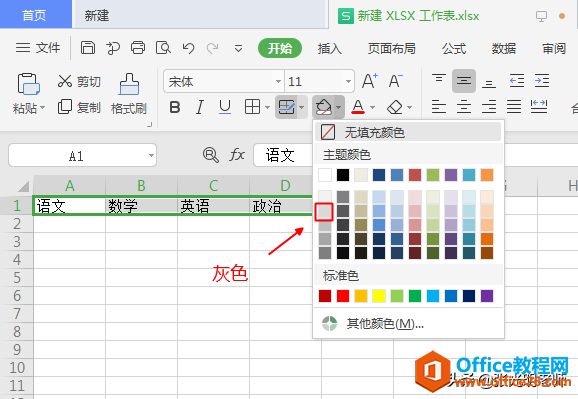Click the distributed alignment icon
Screen dimensions: 578x399
(x=539, y=107)
